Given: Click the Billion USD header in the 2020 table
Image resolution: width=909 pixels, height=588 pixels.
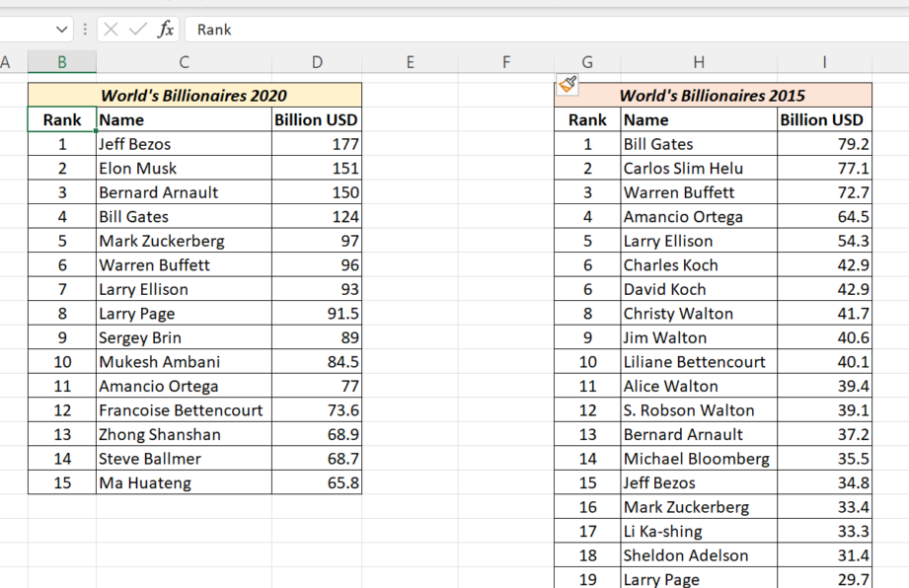Looking at the screenshot, I should pos(317,119).
